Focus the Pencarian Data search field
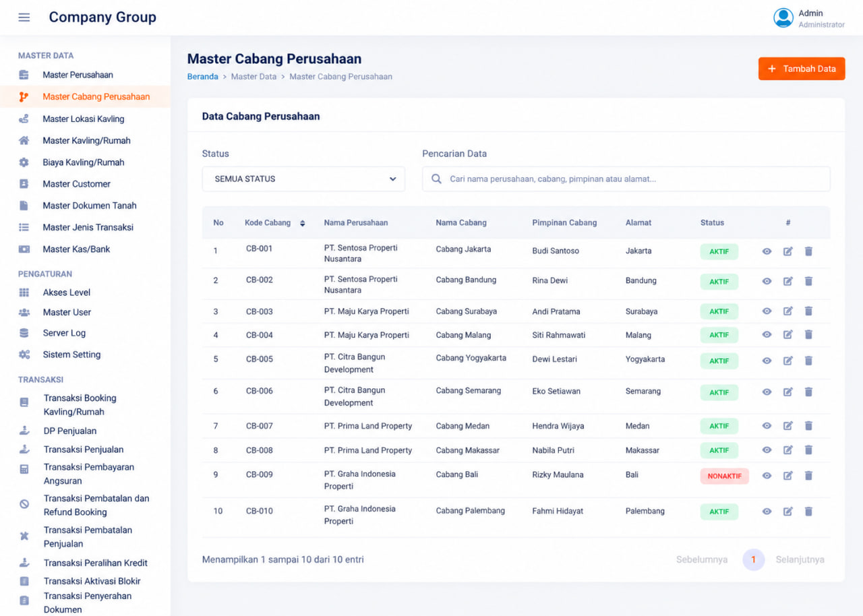 (626, 179)
